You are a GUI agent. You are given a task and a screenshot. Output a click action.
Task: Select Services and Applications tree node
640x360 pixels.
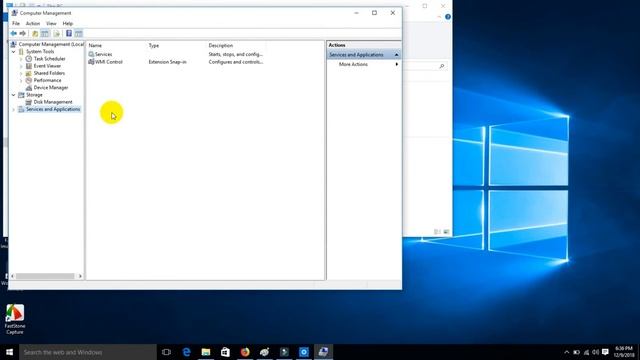(53, 109)
